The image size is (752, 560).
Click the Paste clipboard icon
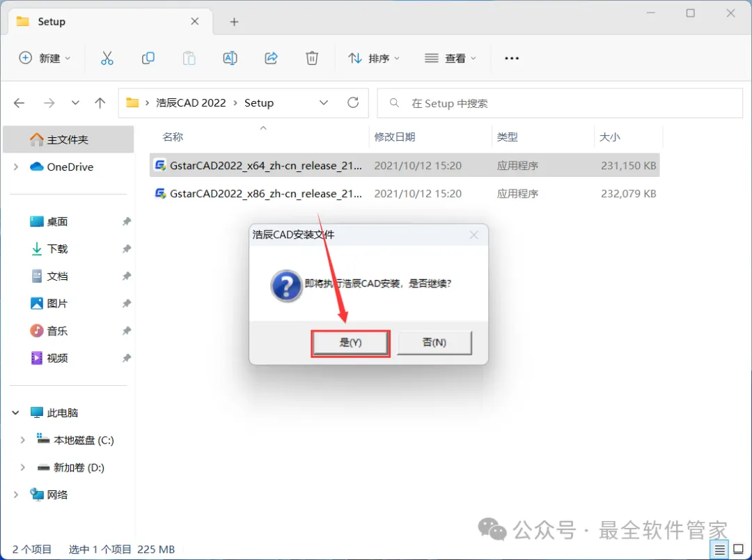click(x=189, y=58)
